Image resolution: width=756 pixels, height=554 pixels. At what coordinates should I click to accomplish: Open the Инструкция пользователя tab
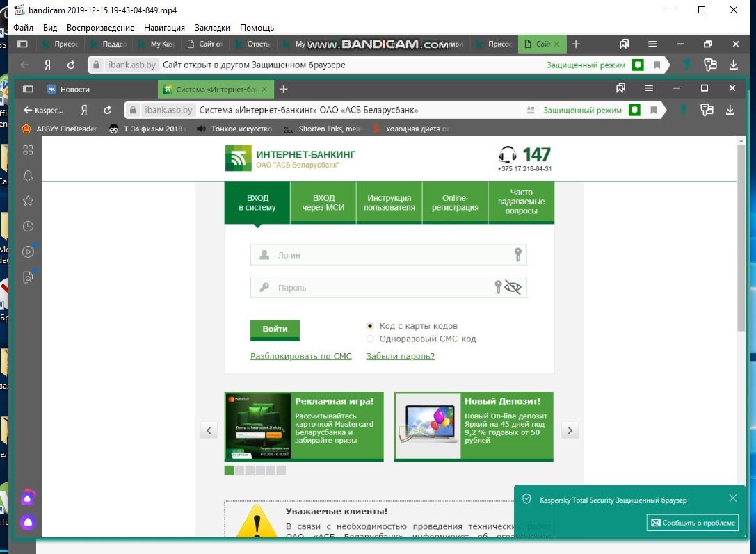[x=389, y=203]
